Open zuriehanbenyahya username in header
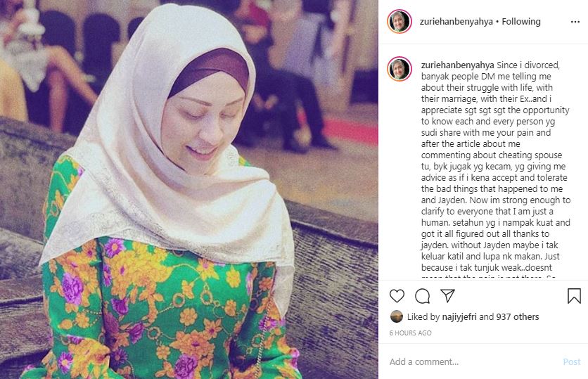This screenshot has width=588, height=379. pos(456,22)
